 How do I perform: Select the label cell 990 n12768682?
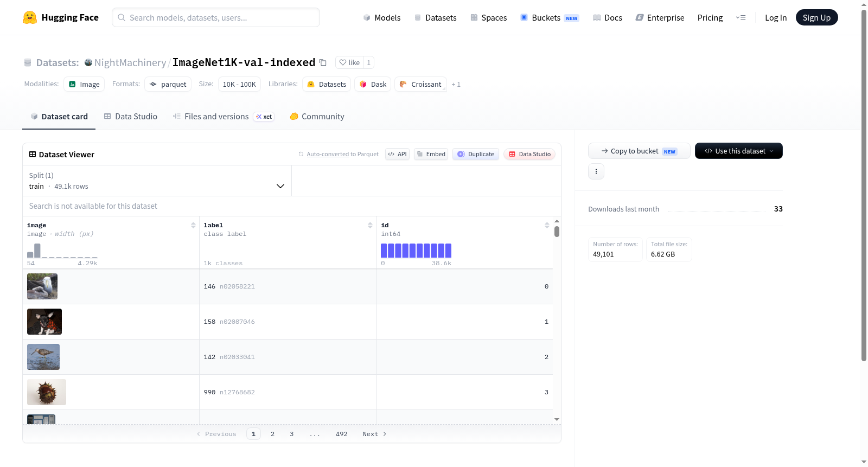[x=288, y=392]
